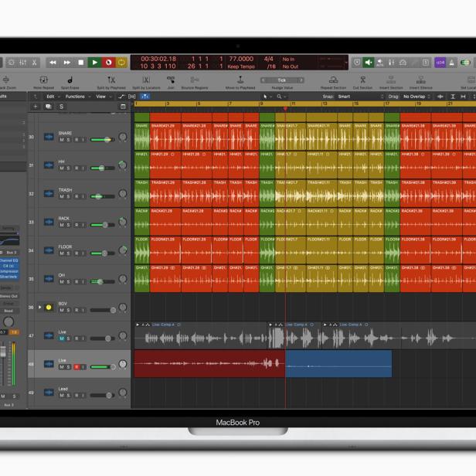
Task: Unmute the Live track 47
Action: click(62, 338)
